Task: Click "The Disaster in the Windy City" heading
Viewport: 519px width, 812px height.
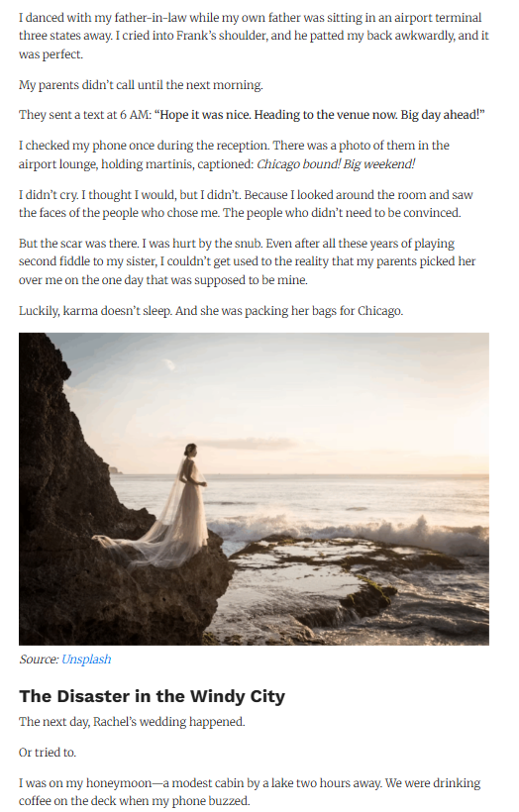Action: (x=152, y=696)
